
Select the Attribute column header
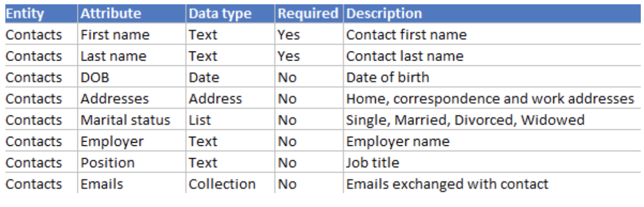[132, 14]
